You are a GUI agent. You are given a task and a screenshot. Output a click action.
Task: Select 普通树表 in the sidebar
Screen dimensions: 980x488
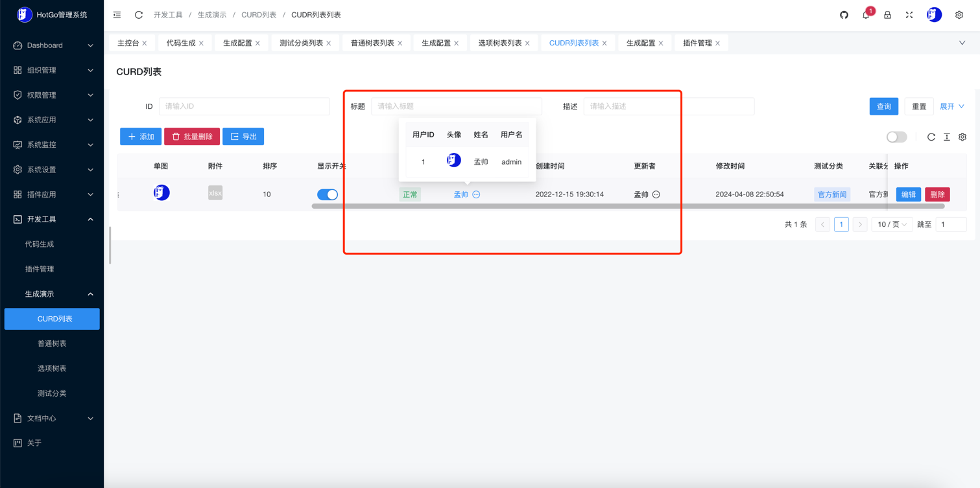[52, 343]
